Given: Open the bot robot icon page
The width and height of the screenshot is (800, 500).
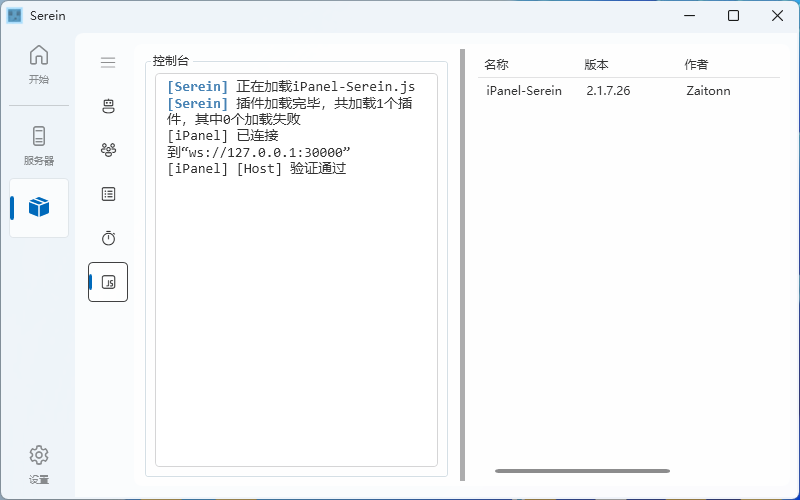Looking at the screenshot, I should [108, 106].
